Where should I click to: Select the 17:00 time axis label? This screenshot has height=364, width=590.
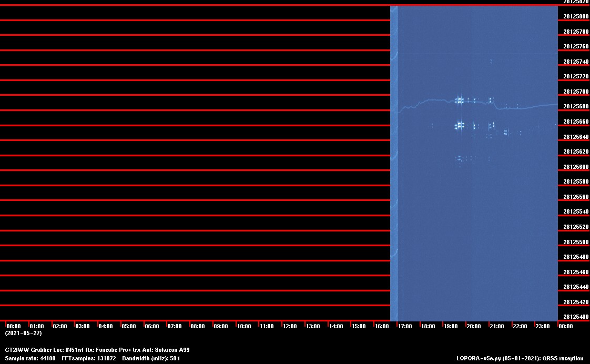tap(405, 326)
